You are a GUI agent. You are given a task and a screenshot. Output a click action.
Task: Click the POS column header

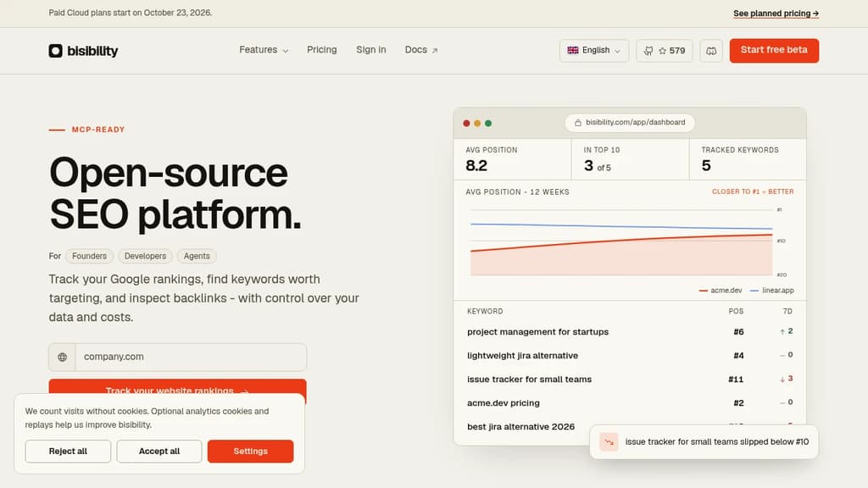[737, 312]
